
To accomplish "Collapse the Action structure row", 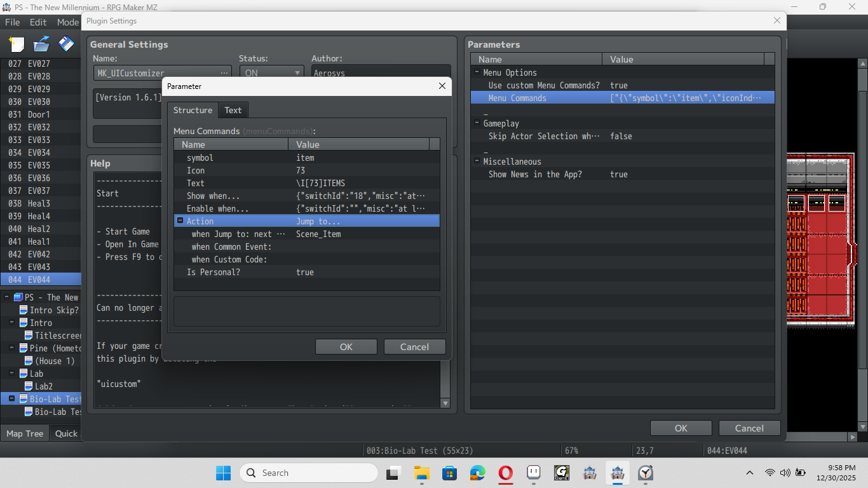I will click(180, 221).
